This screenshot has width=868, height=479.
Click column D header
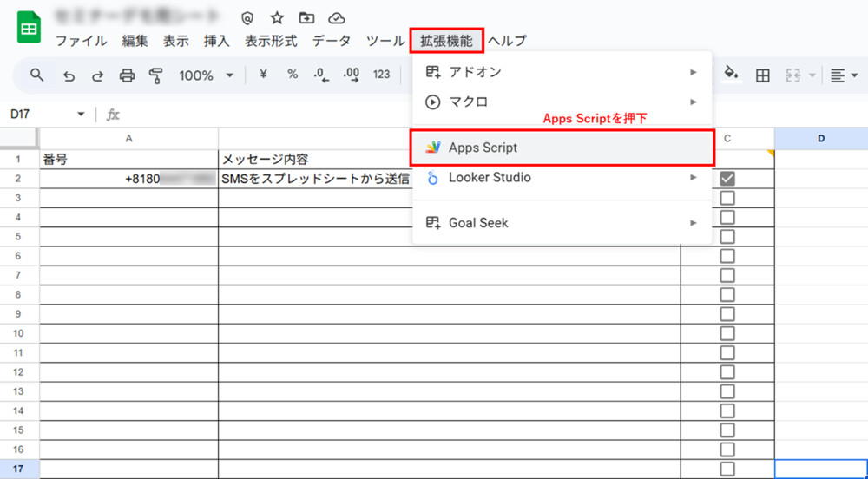(820, 139)
